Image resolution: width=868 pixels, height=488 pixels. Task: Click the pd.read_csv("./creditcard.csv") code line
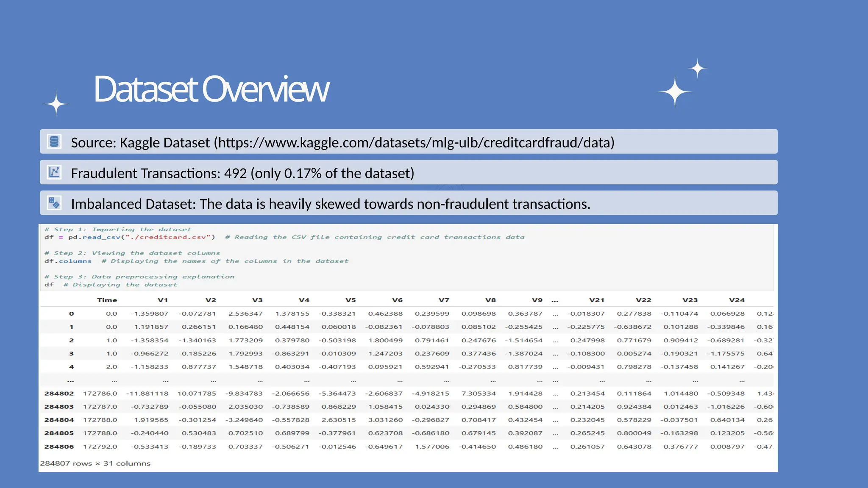[130, 237]
